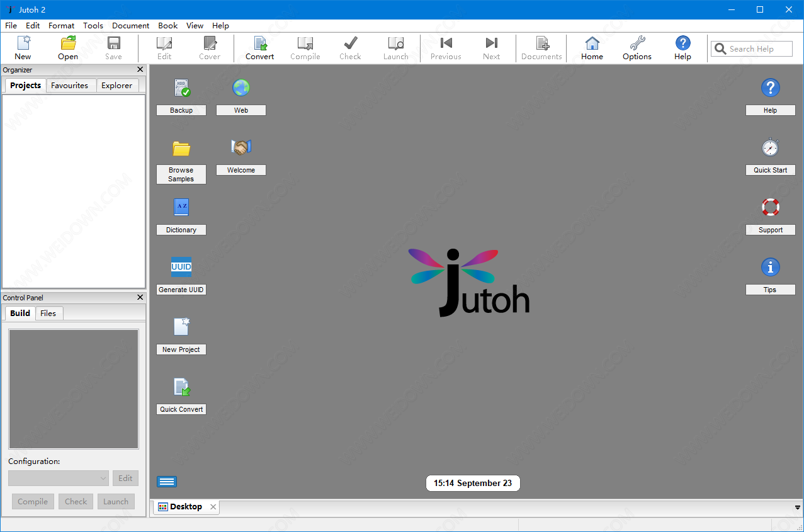
Task: Close the Control Panel pane
Action: click(140, 297)
